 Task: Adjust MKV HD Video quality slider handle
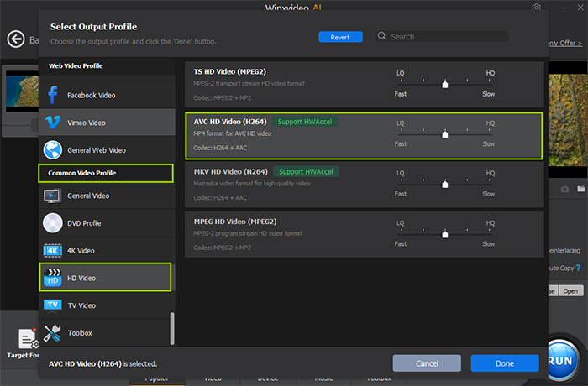tap(445, 184)
